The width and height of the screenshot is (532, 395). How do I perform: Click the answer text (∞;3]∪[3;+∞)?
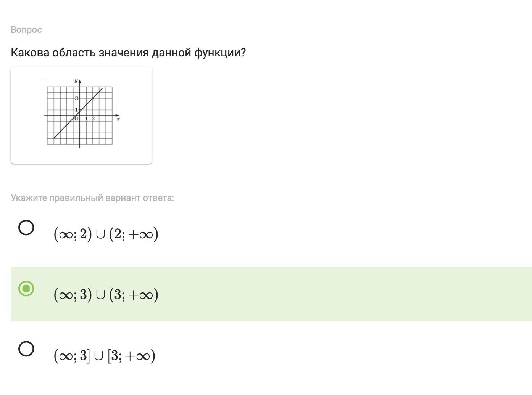coord(105,355)
